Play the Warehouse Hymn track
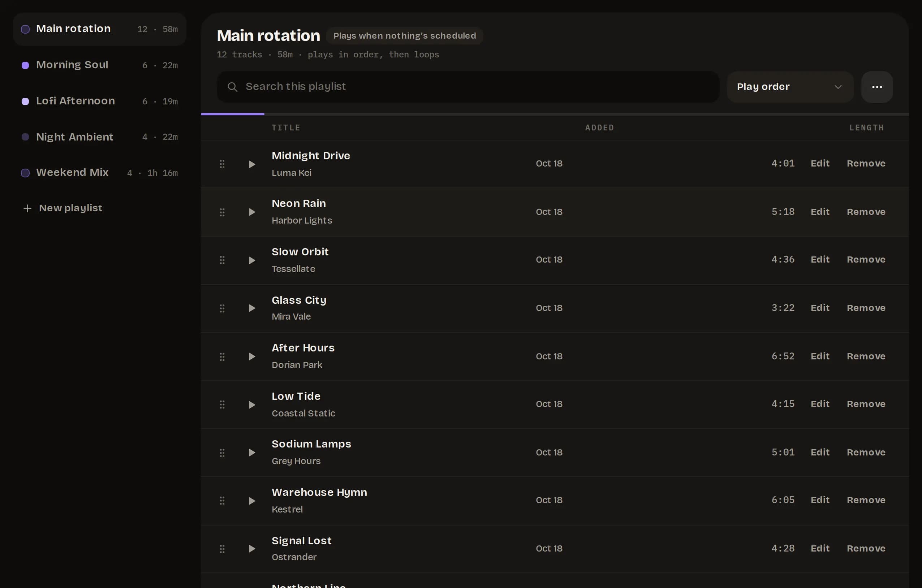The height and width of the screenshot is (588, 922). pyautogui.click(x=251, y=501)
